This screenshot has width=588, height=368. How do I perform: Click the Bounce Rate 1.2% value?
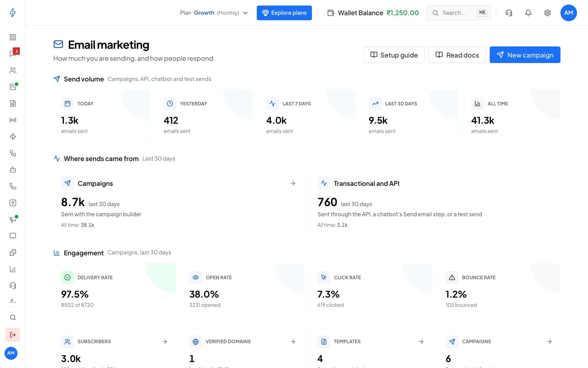click(456, 294)
